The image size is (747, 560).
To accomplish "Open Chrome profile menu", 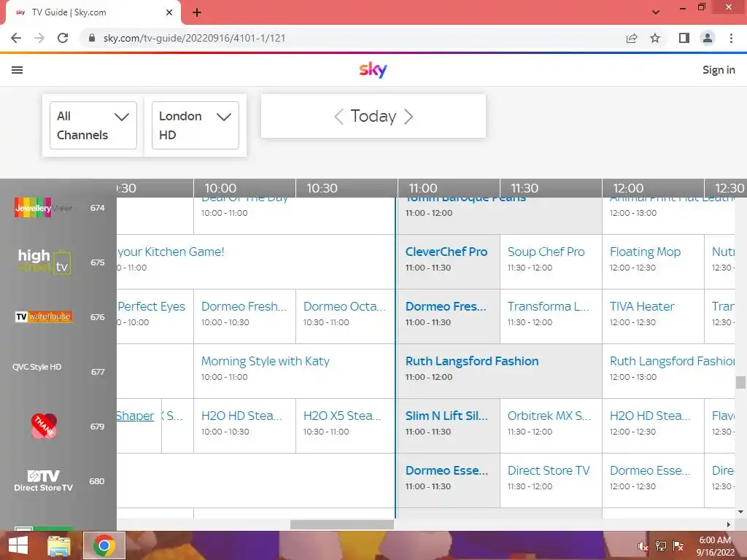I will point(708,38).
